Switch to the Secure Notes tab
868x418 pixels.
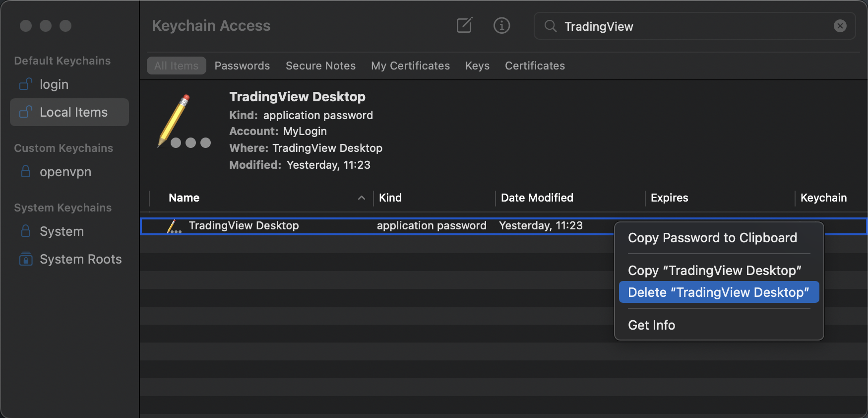coord(320,66)
